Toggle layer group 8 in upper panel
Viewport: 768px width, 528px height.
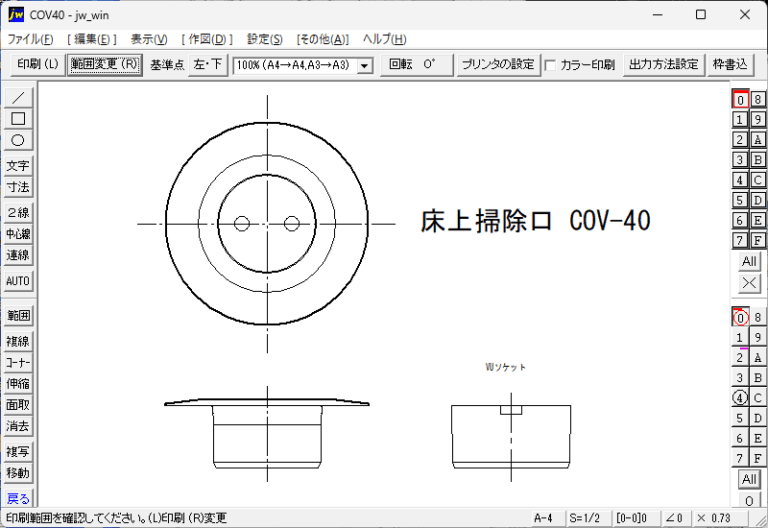[758, 99]
